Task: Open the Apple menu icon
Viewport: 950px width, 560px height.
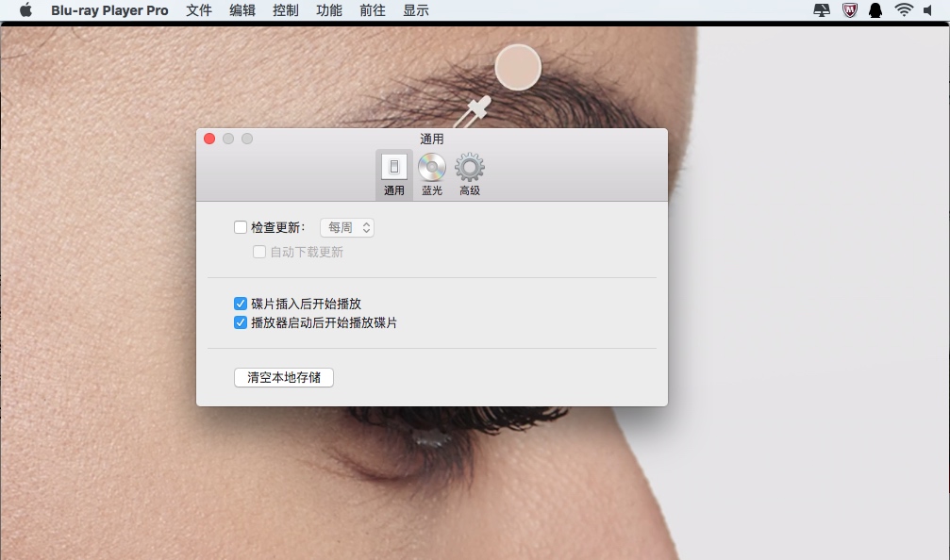Action: tap(25, 10)
